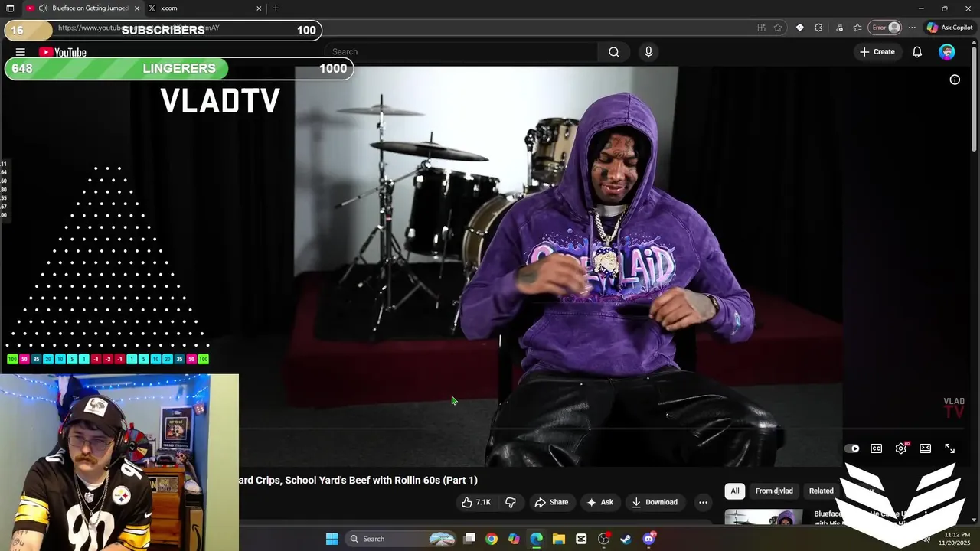
Task: Open OBS Studio on the taskbar
Action: click(x=603, y=539)
